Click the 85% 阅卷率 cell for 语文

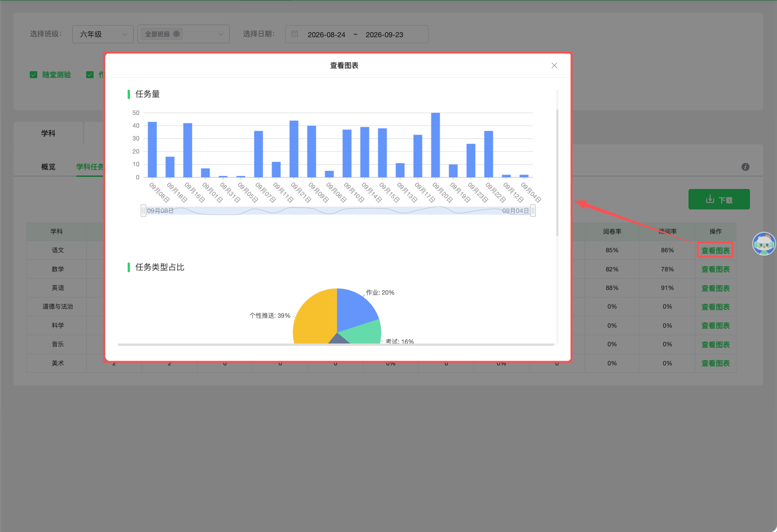coord(612,250)
